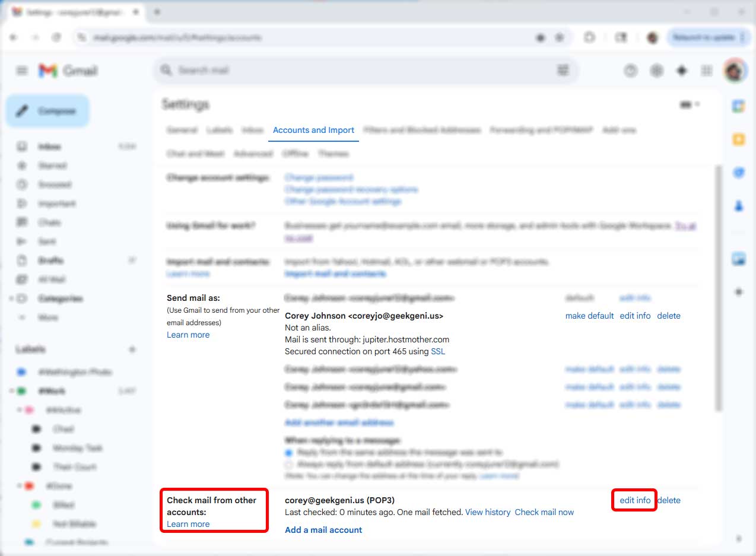Open Google Tasks in the side panel
This screenshot has height=556, width=756.
coord(739,173)
